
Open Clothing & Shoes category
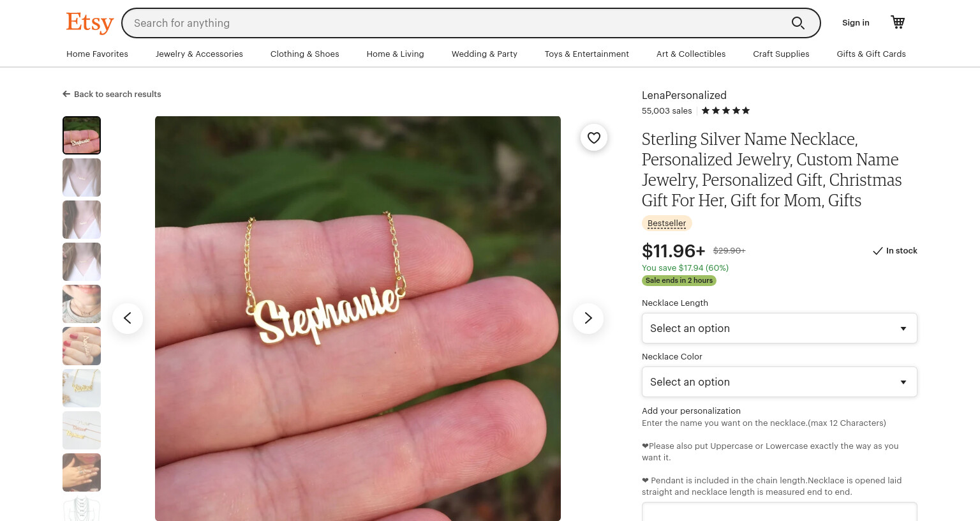(305, 54)
